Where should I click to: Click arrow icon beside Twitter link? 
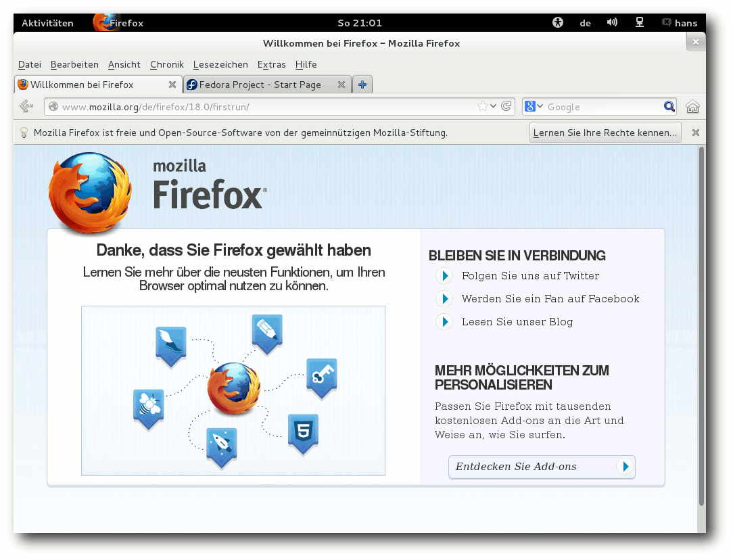point(444,276)
